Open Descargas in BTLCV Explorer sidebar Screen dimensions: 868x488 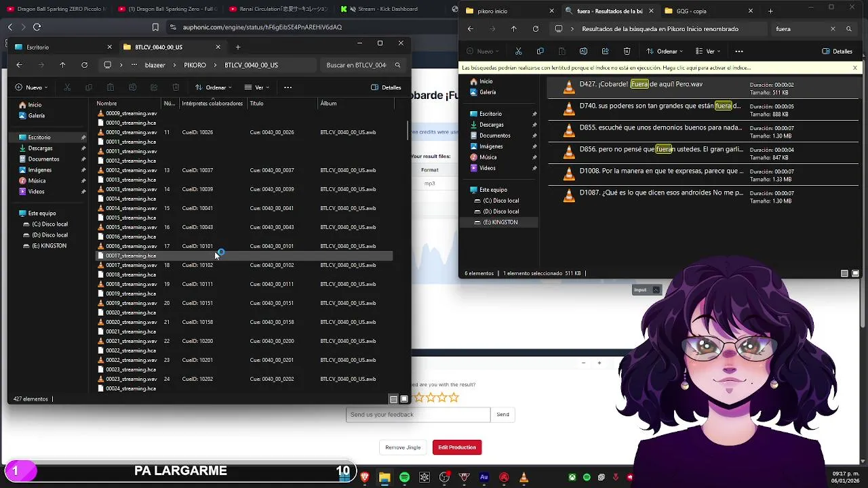coord(41,148)
